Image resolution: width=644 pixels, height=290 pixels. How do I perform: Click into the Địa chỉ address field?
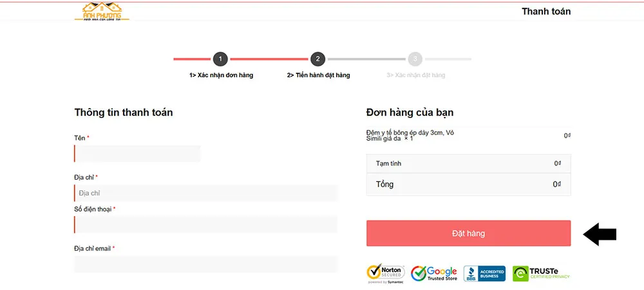(x=206, y=193)
